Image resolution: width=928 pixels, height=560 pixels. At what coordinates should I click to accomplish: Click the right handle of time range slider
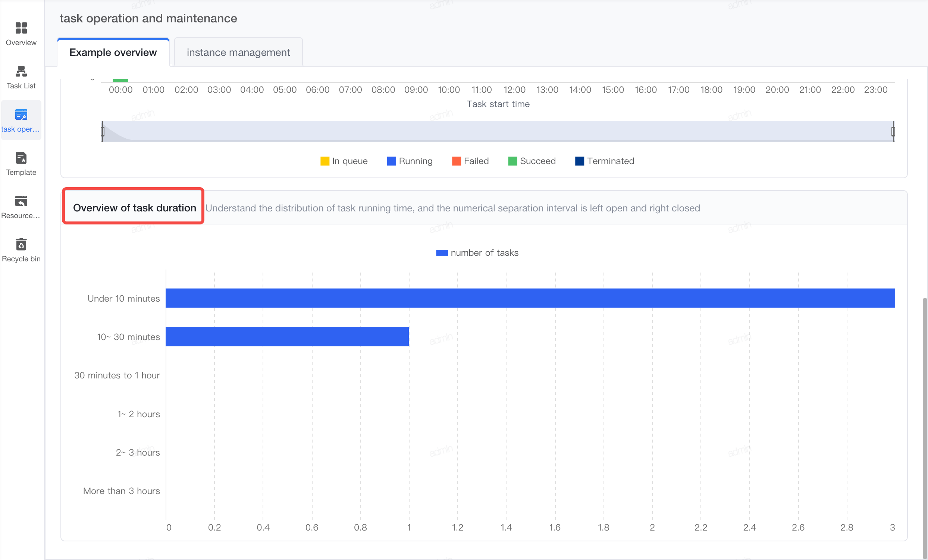893,131
